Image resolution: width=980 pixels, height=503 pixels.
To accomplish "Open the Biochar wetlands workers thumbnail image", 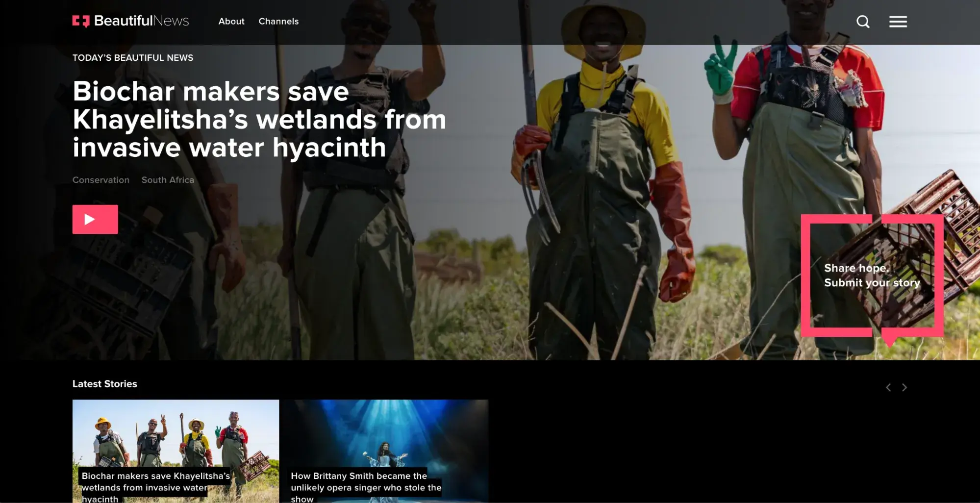I will [176, 431].
